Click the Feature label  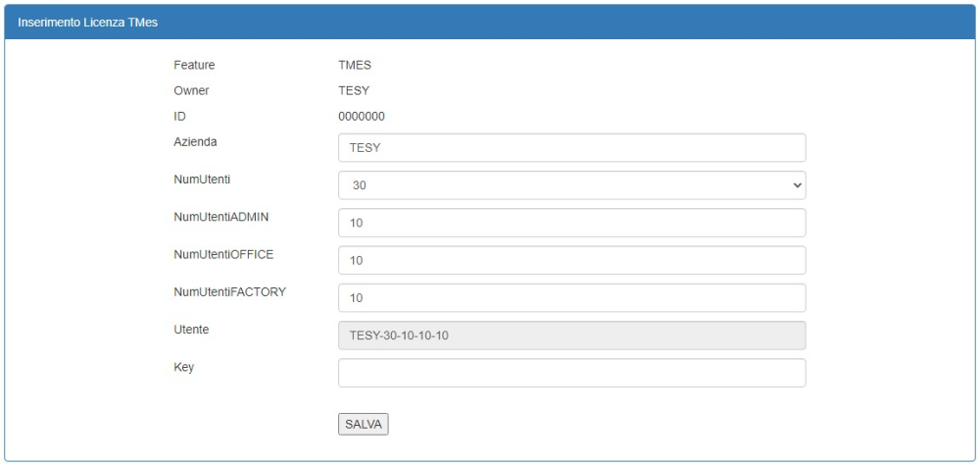pos(194,66)
